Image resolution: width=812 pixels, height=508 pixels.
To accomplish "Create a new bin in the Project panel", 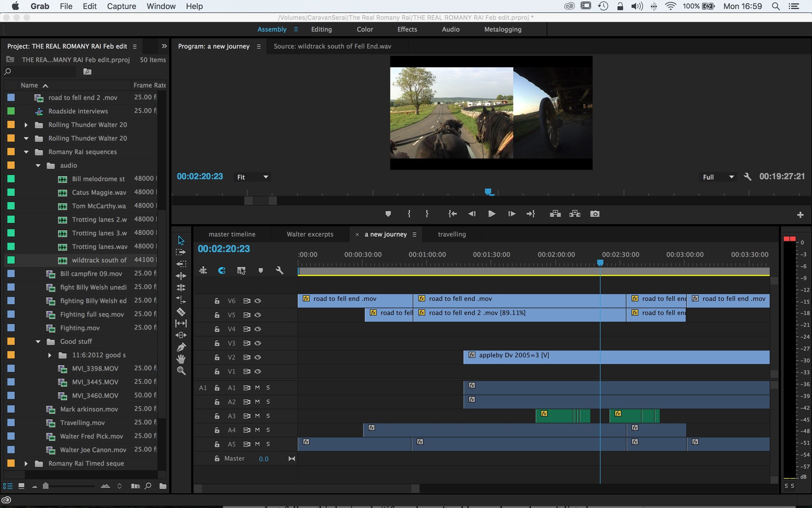I will coord(163,486).
